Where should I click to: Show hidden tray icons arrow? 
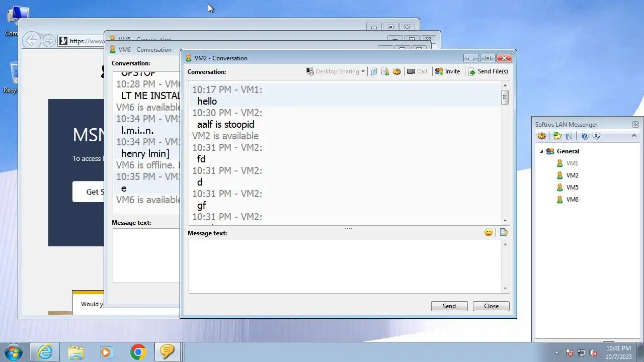pyautogui.click(x=557, y=352)
